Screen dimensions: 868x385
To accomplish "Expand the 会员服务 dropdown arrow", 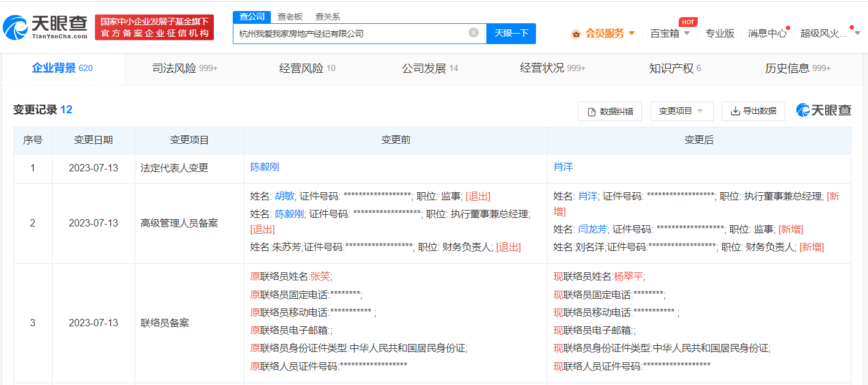I will (x=632, y=33).
